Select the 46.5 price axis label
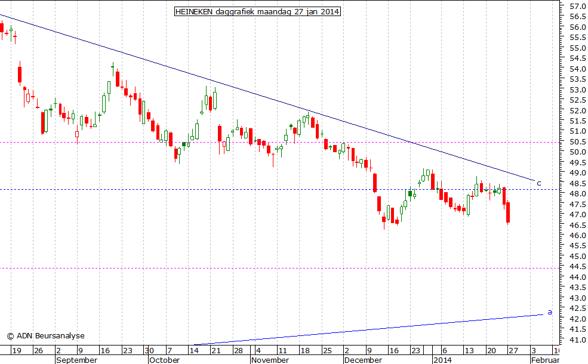 578,225
